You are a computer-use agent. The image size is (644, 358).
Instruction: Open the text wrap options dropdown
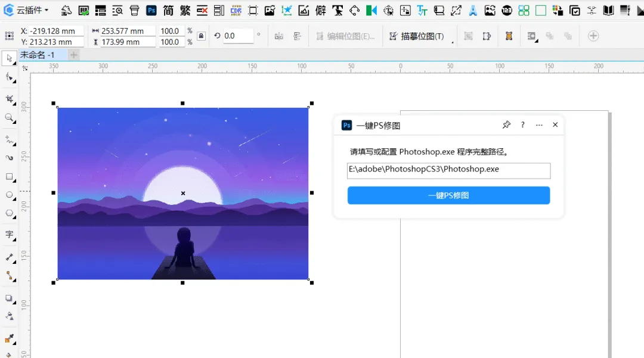coord(532,36)
